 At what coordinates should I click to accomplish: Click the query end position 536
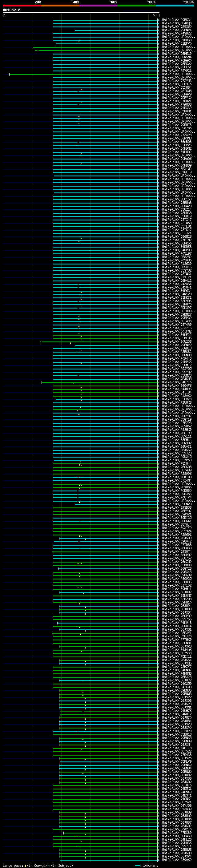click(155, 15)
